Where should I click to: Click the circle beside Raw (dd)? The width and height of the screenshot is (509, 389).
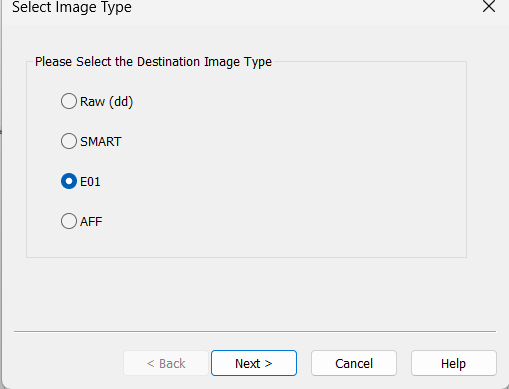pos(69,101)
